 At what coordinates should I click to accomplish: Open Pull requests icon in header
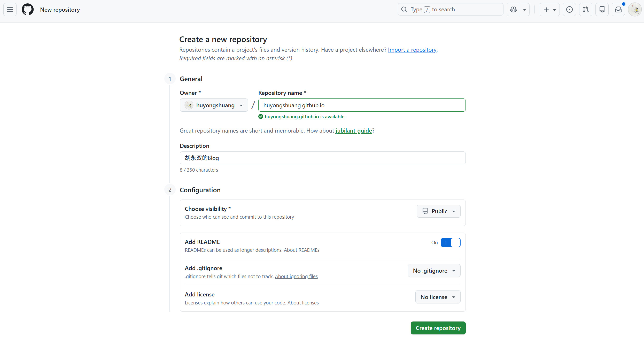pyautogui.click(x=586, y=10)
